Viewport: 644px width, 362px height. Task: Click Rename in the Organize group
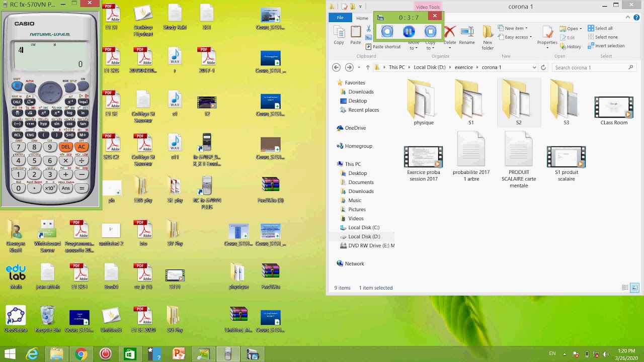pos(467,35)
